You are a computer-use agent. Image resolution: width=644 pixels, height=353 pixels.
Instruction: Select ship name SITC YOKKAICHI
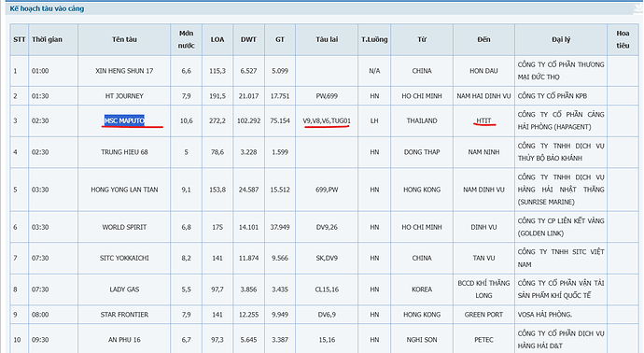(x=124, y=258)
